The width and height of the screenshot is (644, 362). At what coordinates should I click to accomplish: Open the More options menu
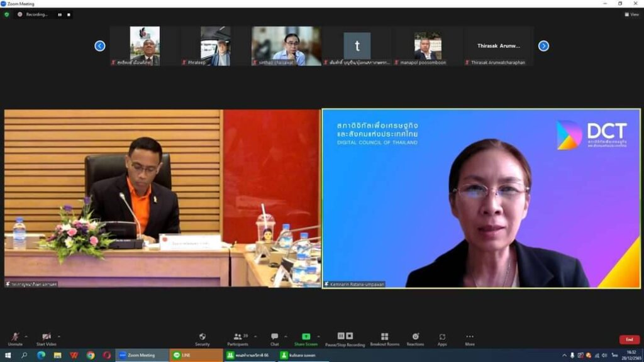coord(469,338)
